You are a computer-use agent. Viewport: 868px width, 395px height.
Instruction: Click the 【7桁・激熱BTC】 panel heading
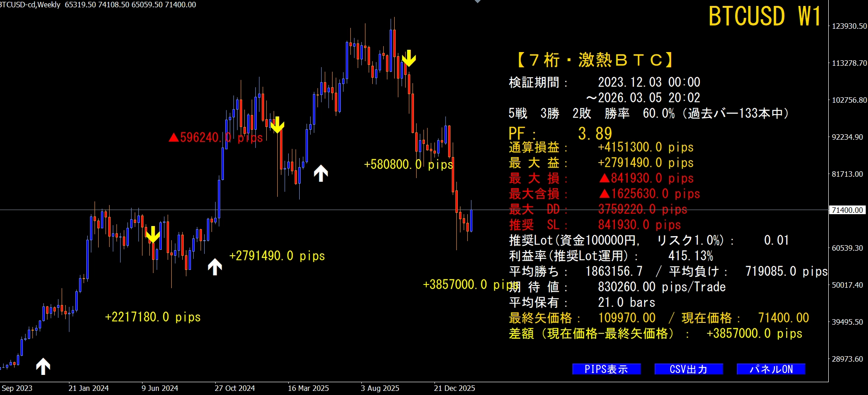(595, 60)
